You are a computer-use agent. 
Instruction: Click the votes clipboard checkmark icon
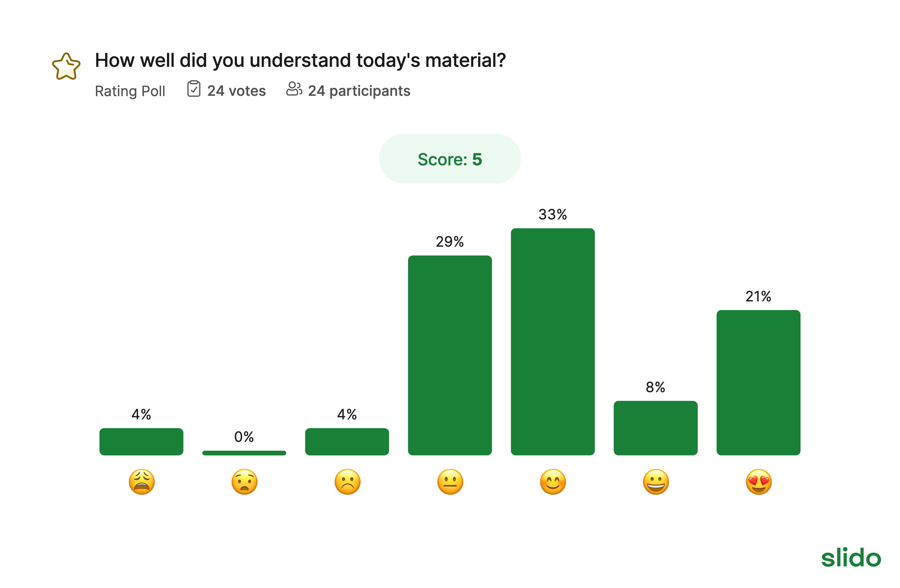[194, 89]
